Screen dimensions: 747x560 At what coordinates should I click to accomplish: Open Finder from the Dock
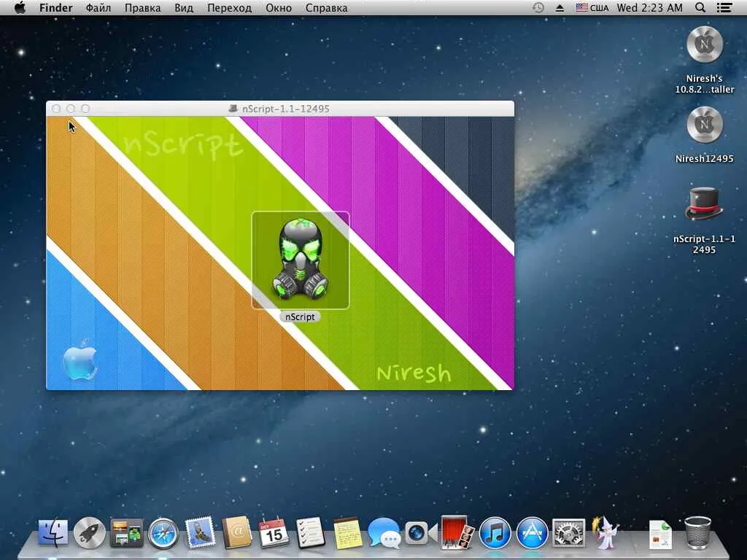pos(53,532)
